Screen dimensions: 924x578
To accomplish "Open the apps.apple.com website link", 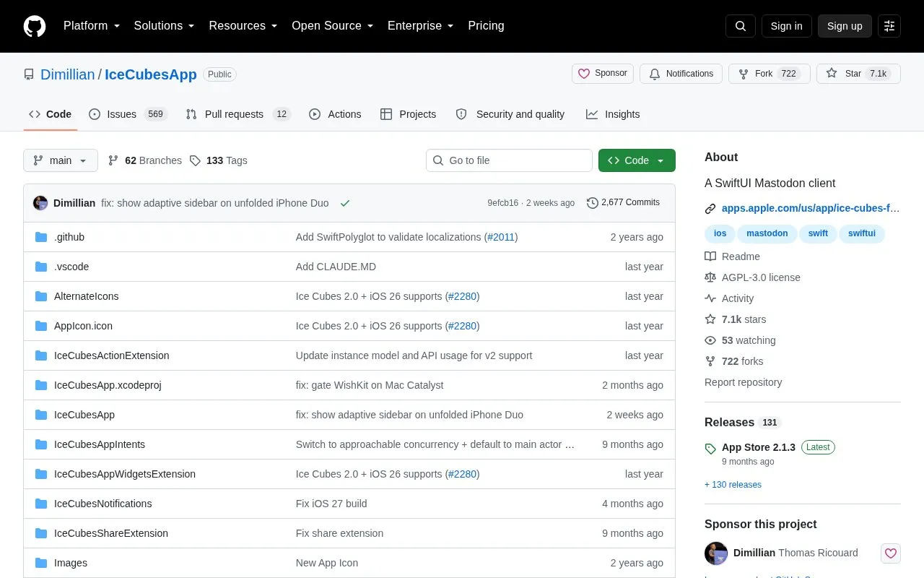I will point(811,208).
